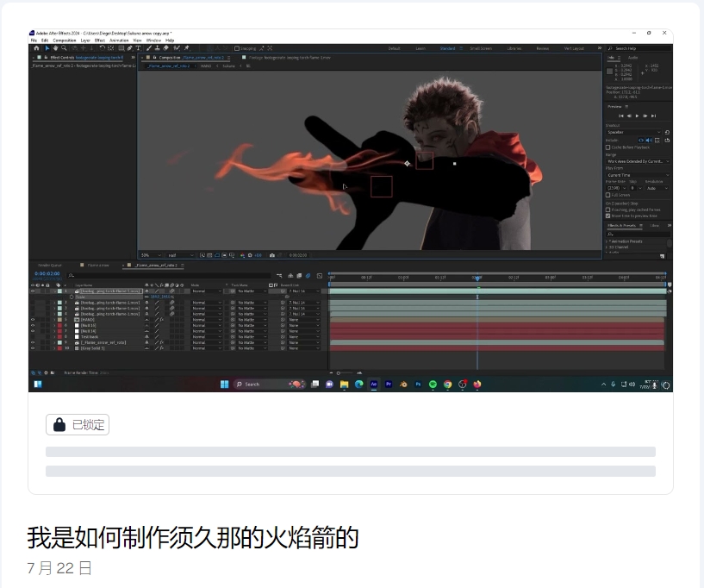Open viewer 50% magnification dropdown

coord(150,255)
